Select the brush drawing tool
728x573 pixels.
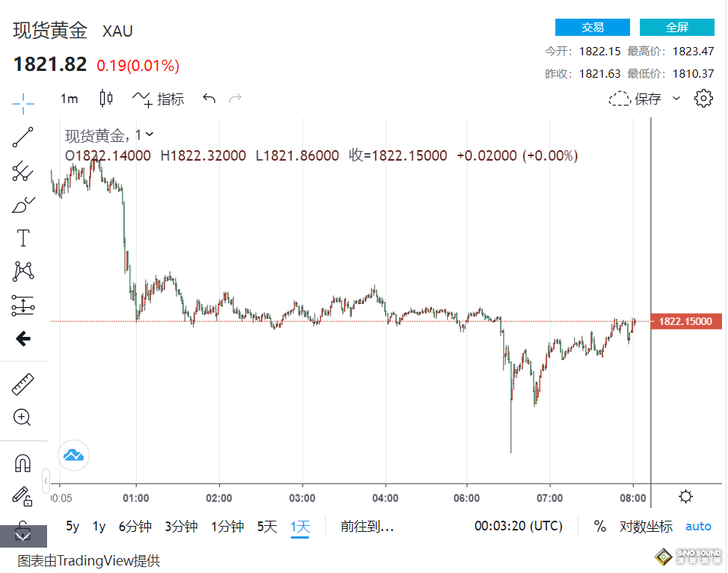[x=23, y=205]
